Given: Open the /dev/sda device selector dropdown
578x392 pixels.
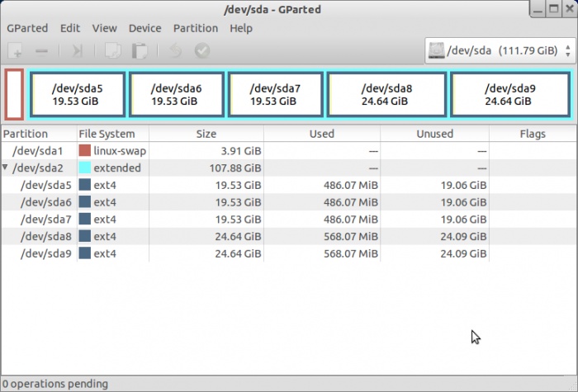Looking at the screenshot, I should [x=498, y=51].
